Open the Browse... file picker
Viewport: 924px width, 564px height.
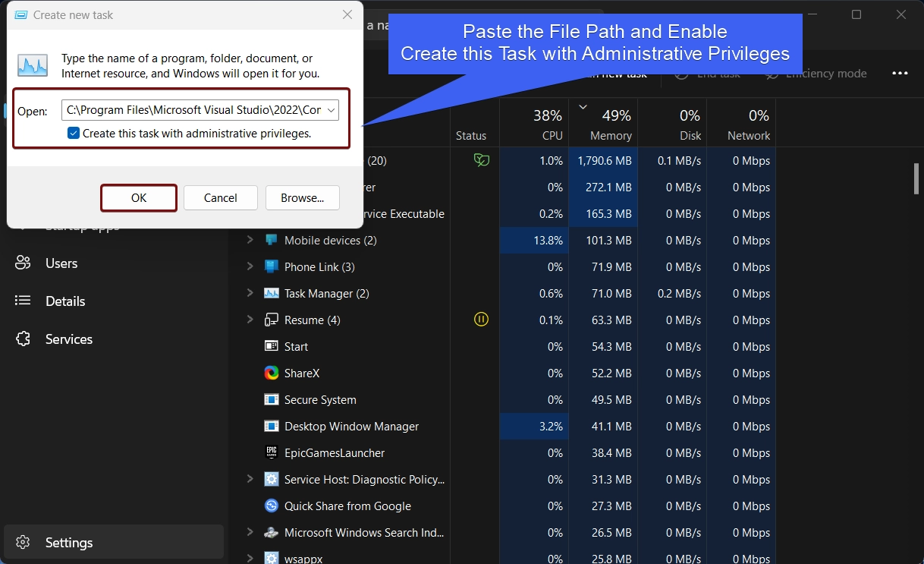303,197
